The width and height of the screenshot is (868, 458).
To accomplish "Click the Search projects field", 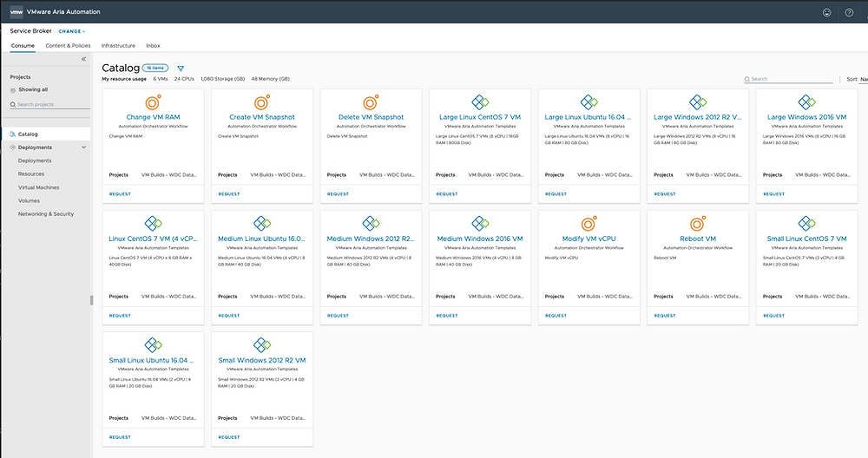I will pos(49,105).
